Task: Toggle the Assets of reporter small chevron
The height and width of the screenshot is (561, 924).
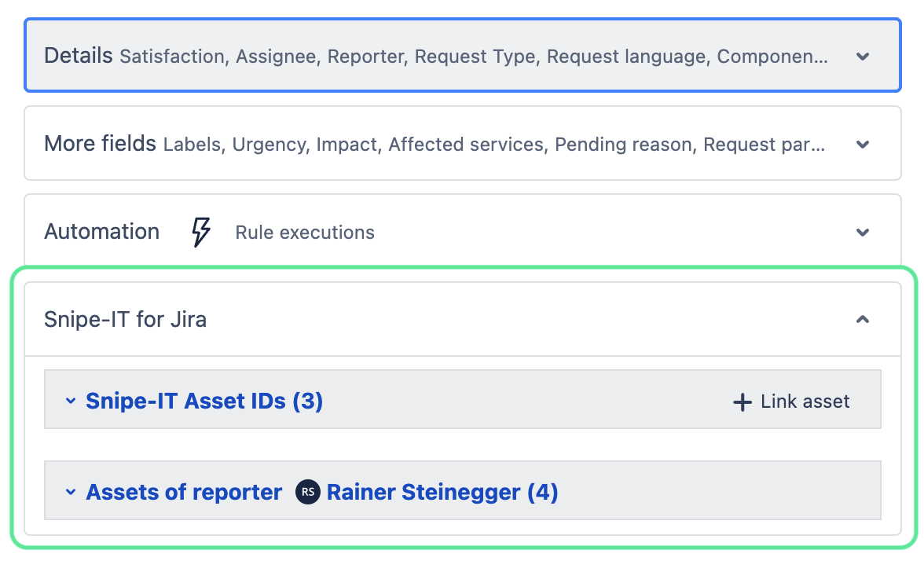Action: 71,493
